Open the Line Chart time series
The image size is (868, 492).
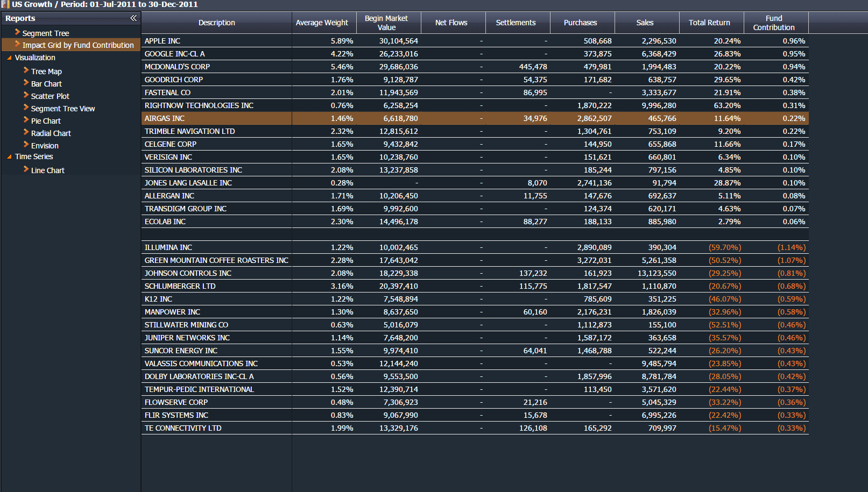point(48,170)
